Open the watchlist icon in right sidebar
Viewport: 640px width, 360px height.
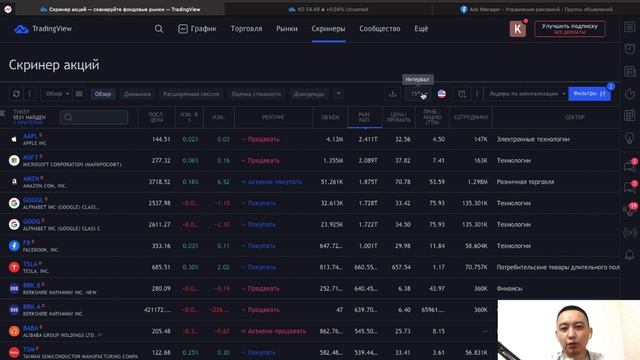pyautogui.click(x=630, y=27)
